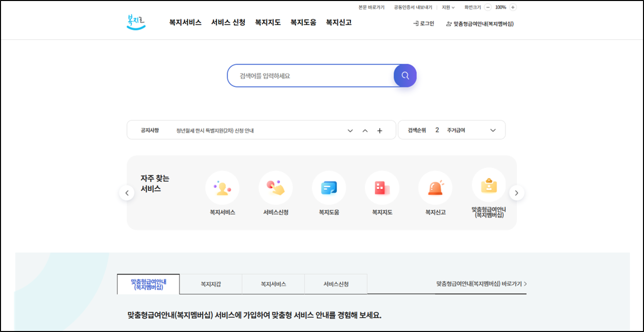Increase screen size with plus button
644x332 pixels.
pyautogui.click(x=513, y=7)
